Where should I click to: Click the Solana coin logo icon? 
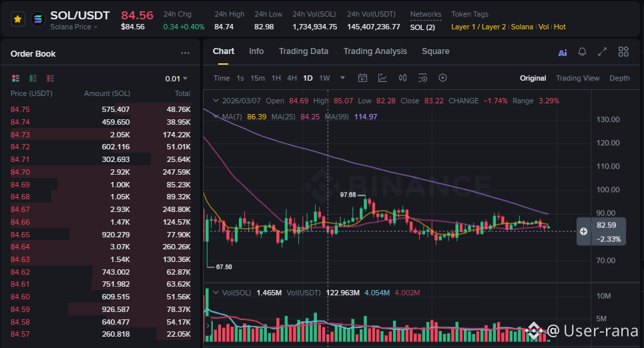pos(38,19)
